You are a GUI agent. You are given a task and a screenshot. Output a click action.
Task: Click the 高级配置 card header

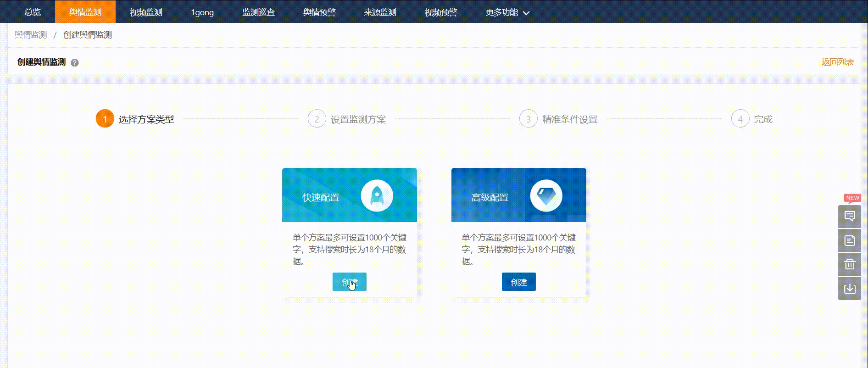coord(519,195)
